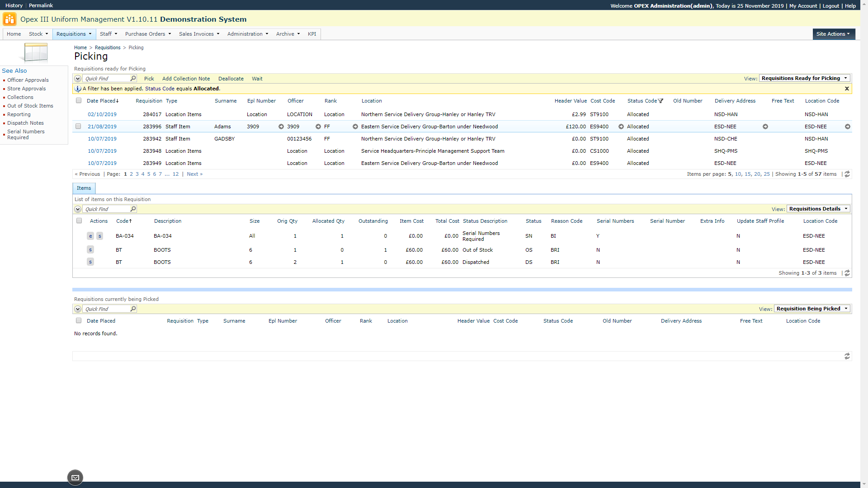Open Requisitions Details view dropdown

(x=818, y=209)
